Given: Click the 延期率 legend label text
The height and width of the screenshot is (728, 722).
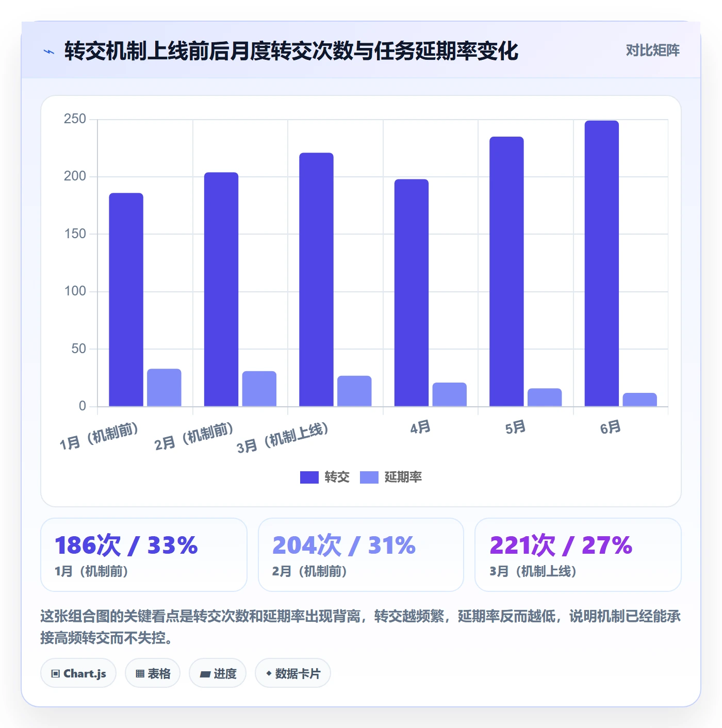Looking at the screenshot, I should tap(403, 477).
